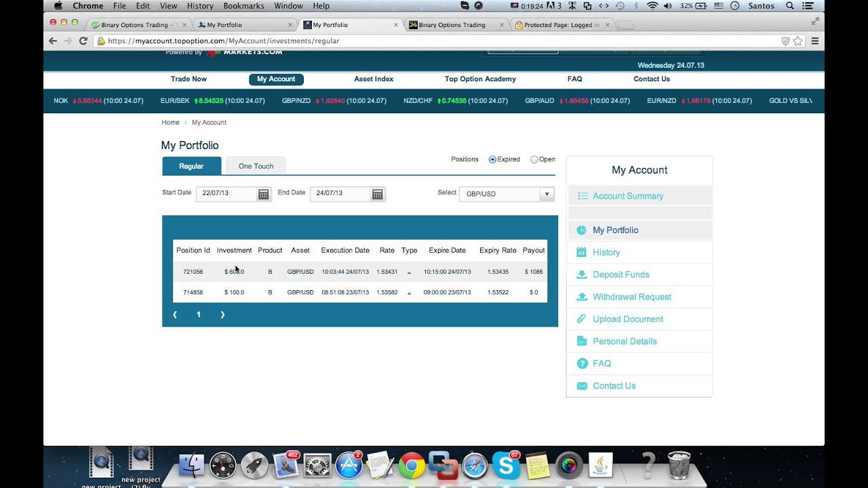
Task: Open the Withdrawal Request sidebar link
Action: (x=632, y=297)
